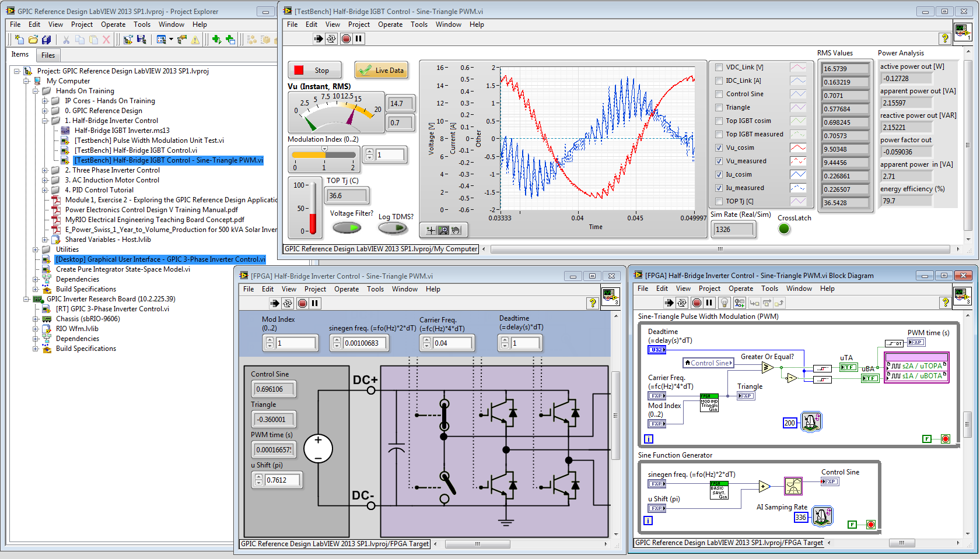Select [Testbench] Pulse Width Modulation Unit Test.vi
This screenshot has width=980, height=559.
click(149, 140)
